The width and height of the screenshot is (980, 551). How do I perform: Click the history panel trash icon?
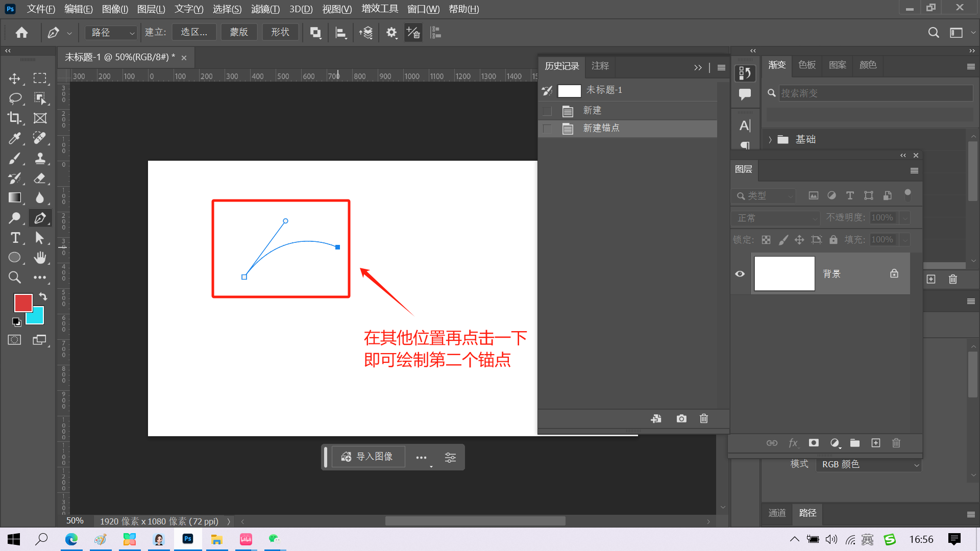pos(703,418)
